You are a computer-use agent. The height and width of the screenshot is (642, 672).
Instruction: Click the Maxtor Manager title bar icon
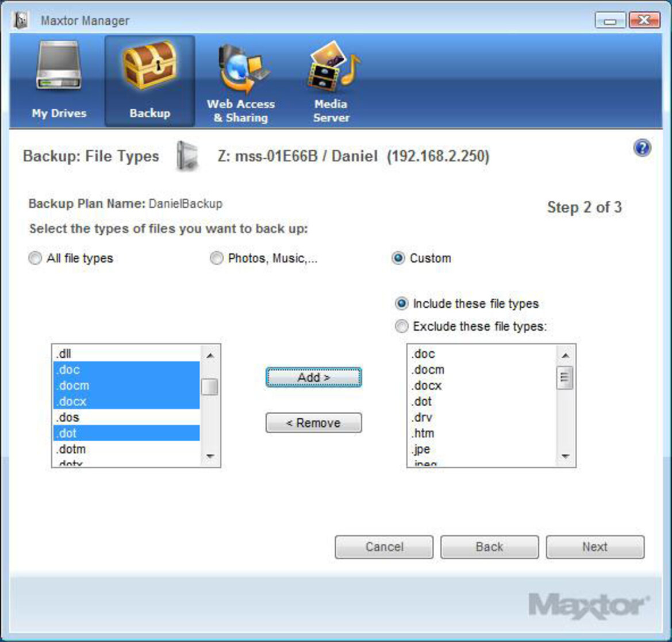pyautogui.click(x=20, y=20)
